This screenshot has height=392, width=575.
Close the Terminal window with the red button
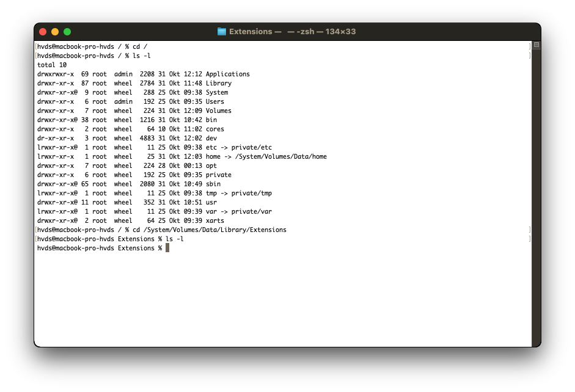coord(43,32)
